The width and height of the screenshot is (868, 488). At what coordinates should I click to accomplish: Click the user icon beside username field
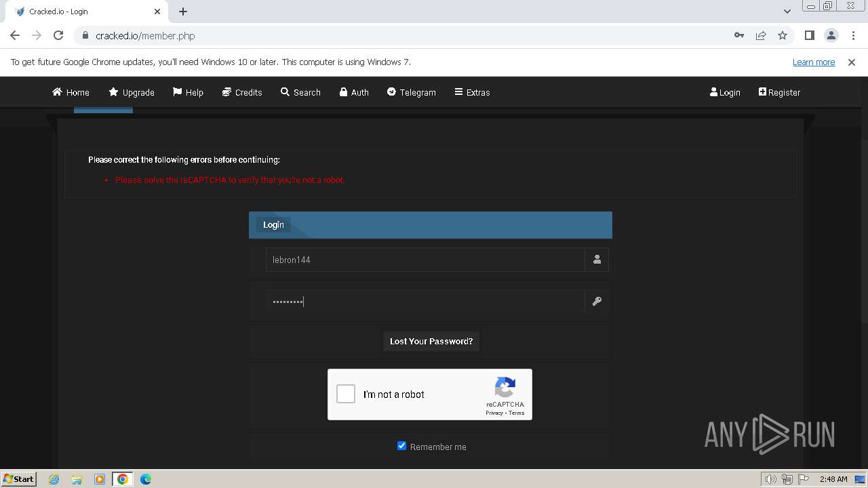tap(597, 260)
